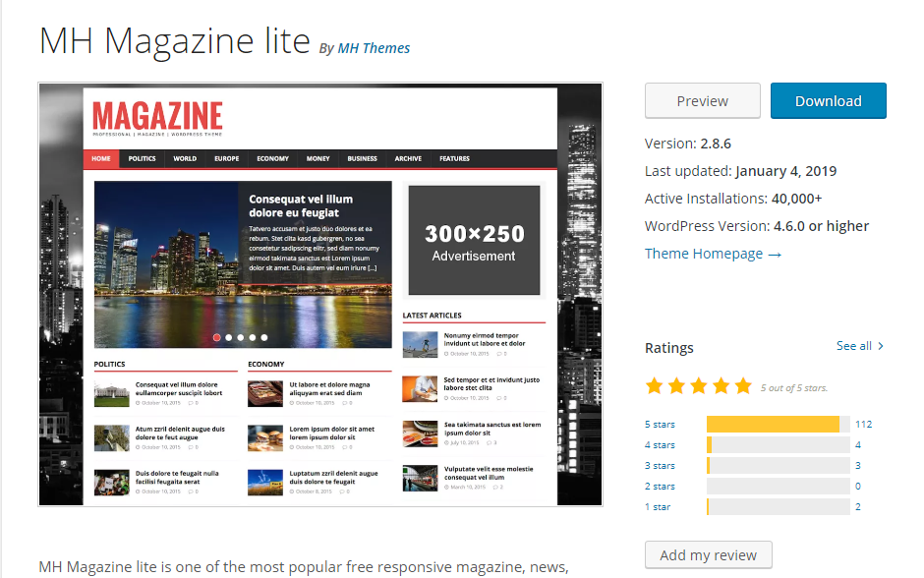Click 'Consequat vel illum dolore eu feugiat' headline
924x578 pixels.
click(x=301, y=206)
